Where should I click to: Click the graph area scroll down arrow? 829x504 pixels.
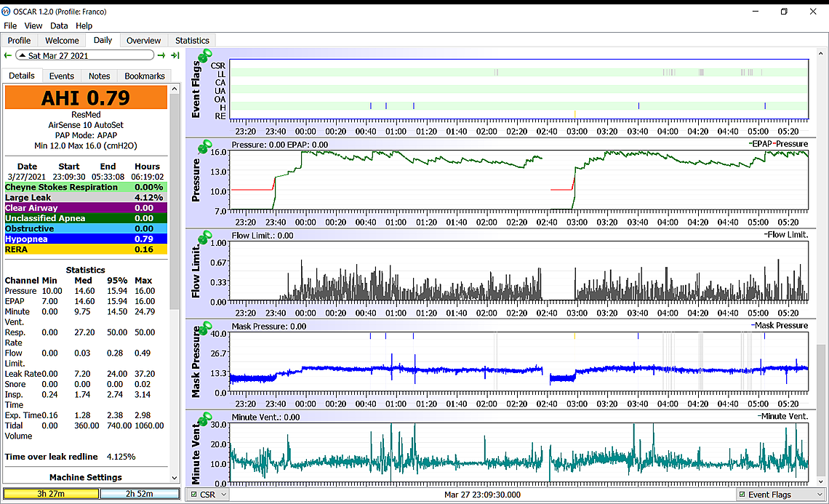(820, 481)
